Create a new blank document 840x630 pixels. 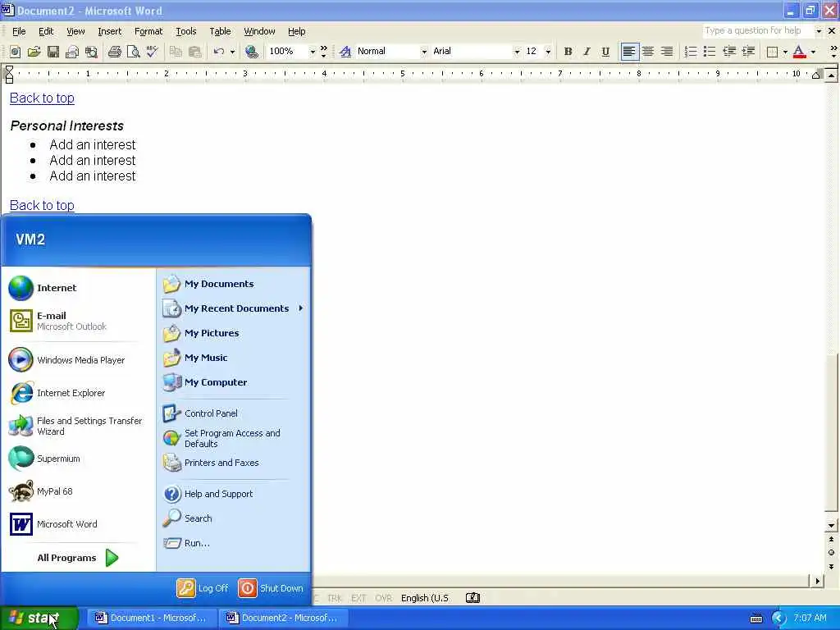15,52
